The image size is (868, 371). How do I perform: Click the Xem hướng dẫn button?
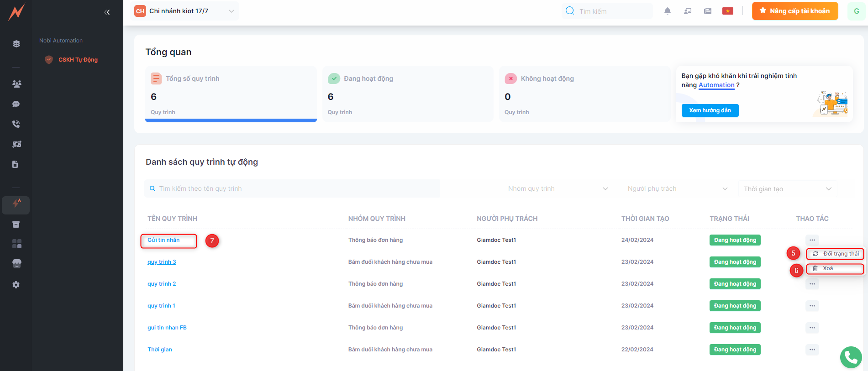point(710,110)
